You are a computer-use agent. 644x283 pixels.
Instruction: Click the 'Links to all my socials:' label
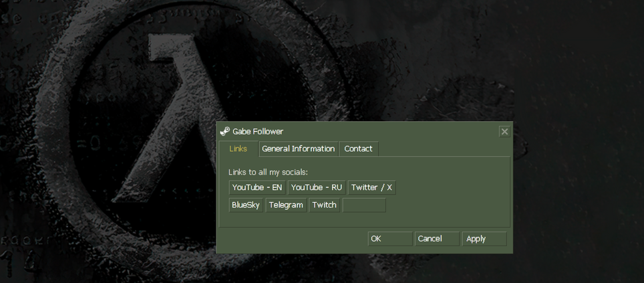point(268,172)
